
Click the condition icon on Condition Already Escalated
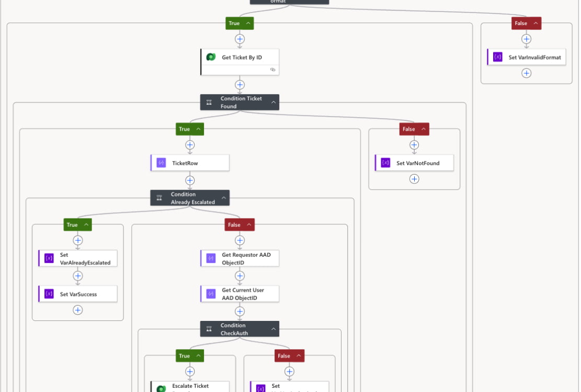point(159,198)
